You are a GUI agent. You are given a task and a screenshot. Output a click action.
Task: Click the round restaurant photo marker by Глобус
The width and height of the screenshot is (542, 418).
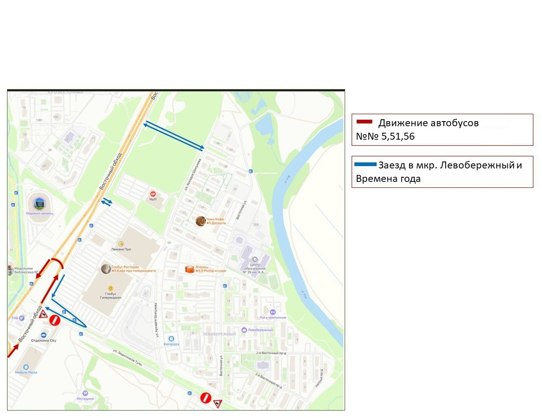pos(106,269)
